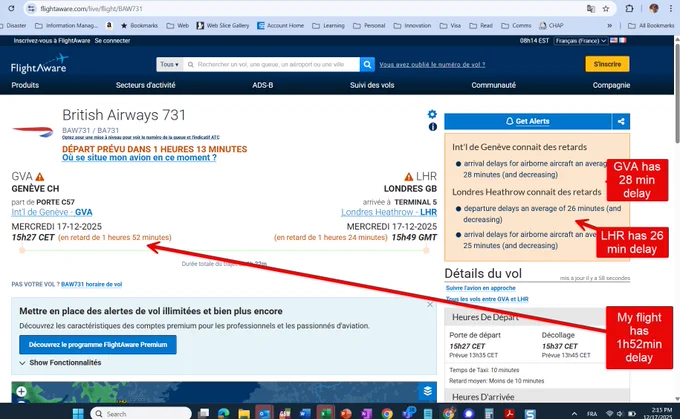Zoom in on the map with plus icon
680x419 pixels.
(x=21, y=392)
